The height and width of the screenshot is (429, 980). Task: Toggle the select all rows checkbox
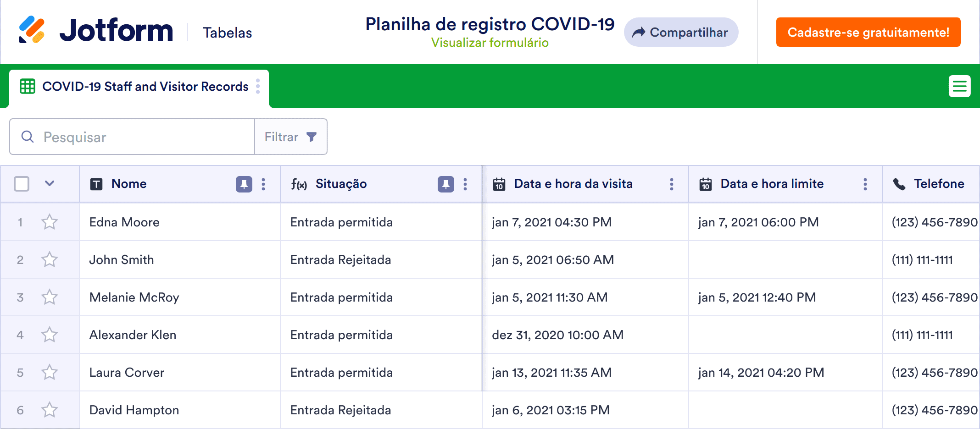tap(22, 184)
